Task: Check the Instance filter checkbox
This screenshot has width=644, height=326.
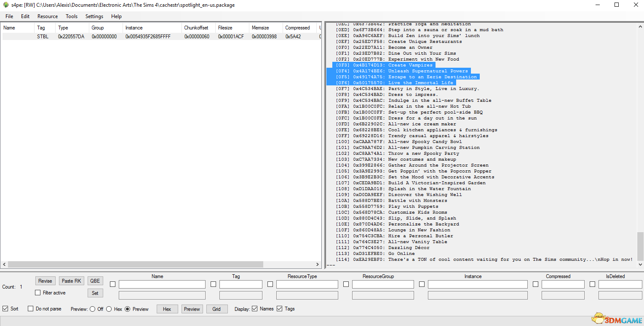Action: tap(422, 284)
